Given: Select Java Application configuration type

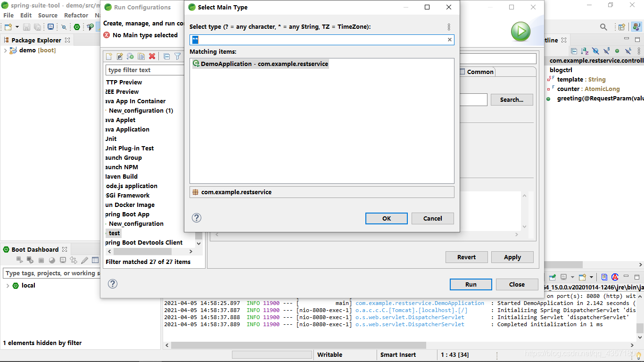Looking at the screenshot, I should pyautogui.click(x=127, y=129).
